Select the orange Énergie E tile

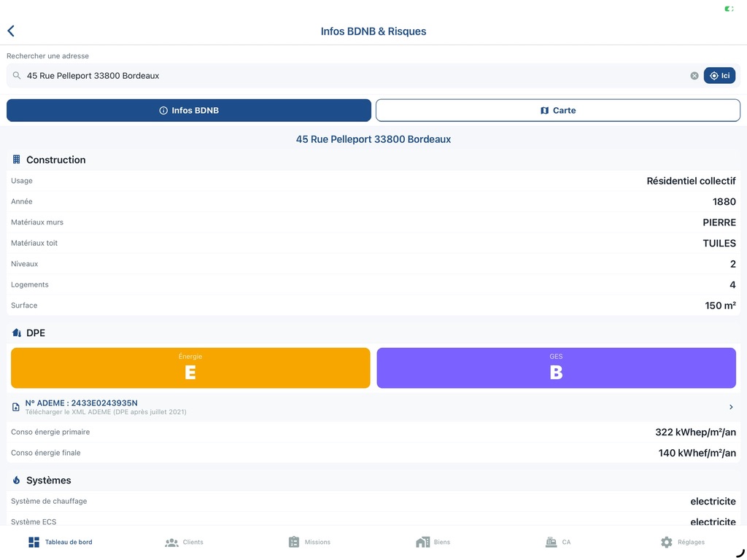pos(190,367)
